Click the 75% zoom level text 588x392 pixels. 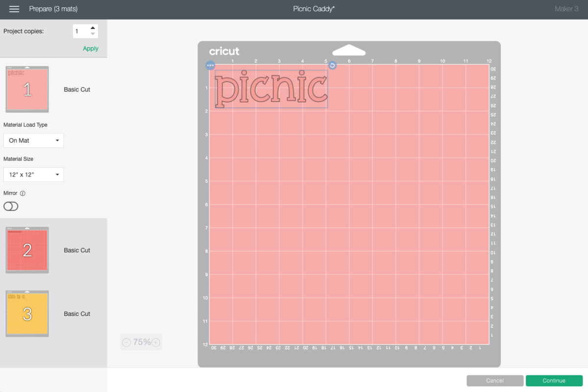point(142,342)
